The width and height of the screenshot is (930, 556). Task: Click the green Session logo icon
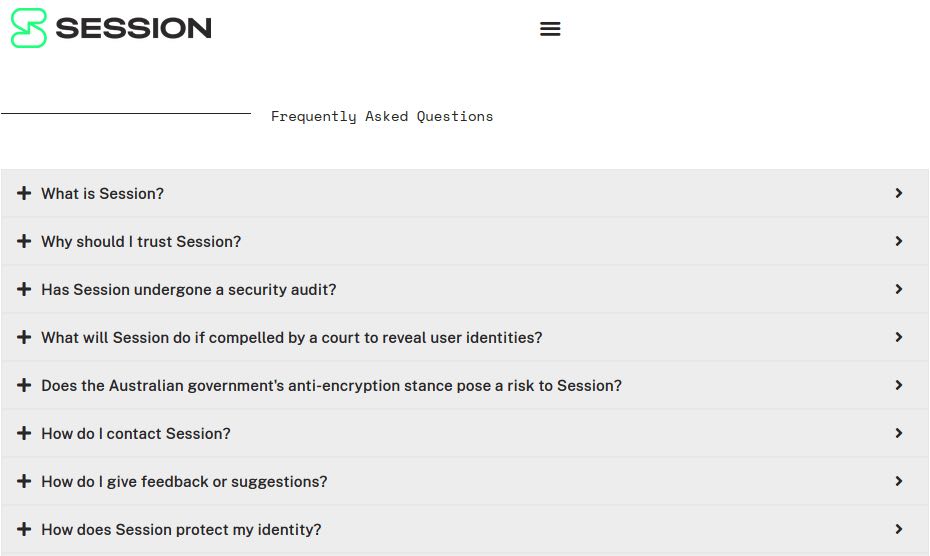[x=28, y=28]
